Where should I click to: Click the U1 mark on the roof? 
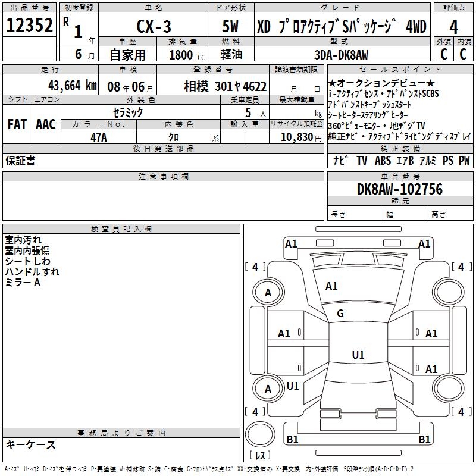coord(358,355)
